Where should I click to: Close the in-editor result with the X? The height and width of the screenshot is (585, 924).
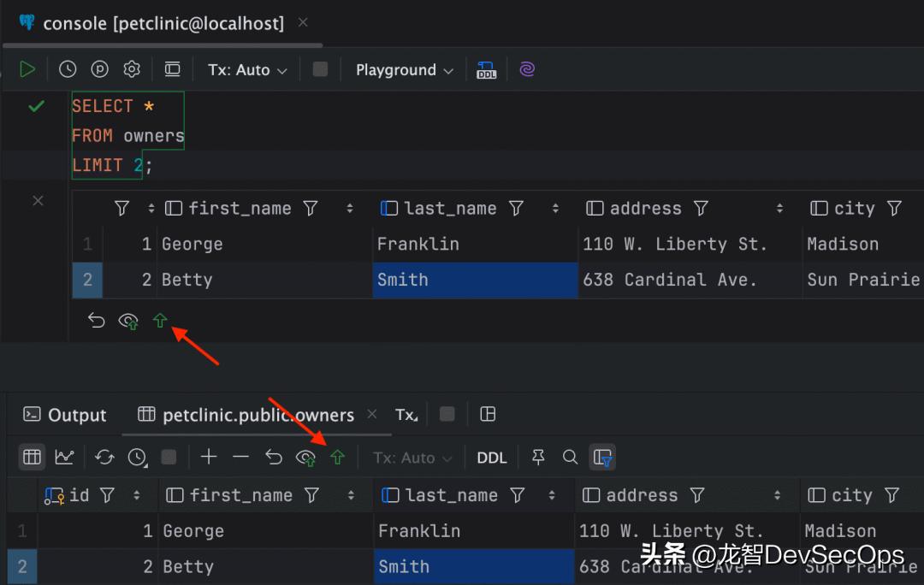click(38, 201)
